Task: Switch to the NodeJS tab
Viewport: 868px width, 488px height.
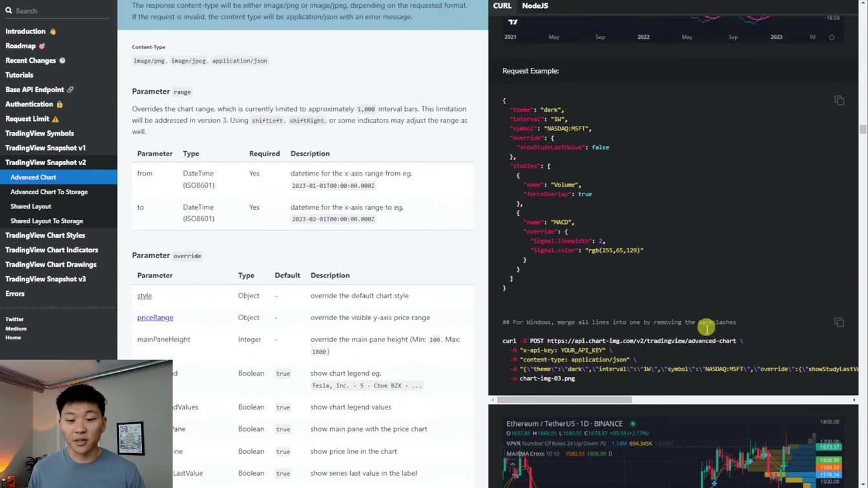Action: 535,6
